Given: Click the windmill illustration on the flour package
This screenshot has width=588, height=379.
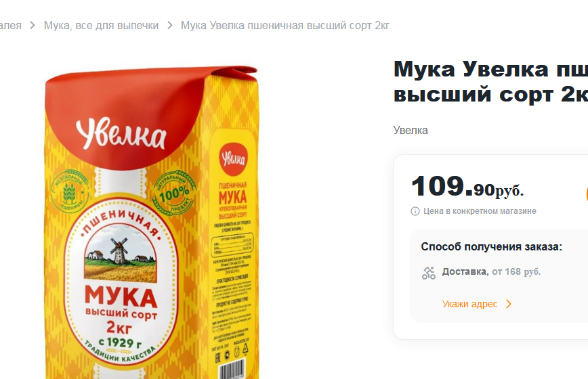Looking at the screenshot, I should (x=119, y=250).
